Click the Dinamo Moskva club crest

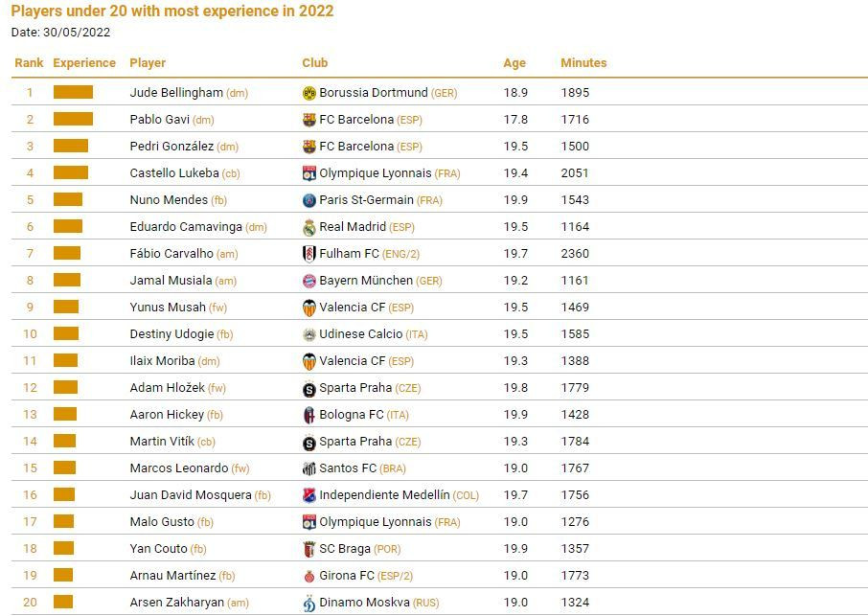(308, 603)
